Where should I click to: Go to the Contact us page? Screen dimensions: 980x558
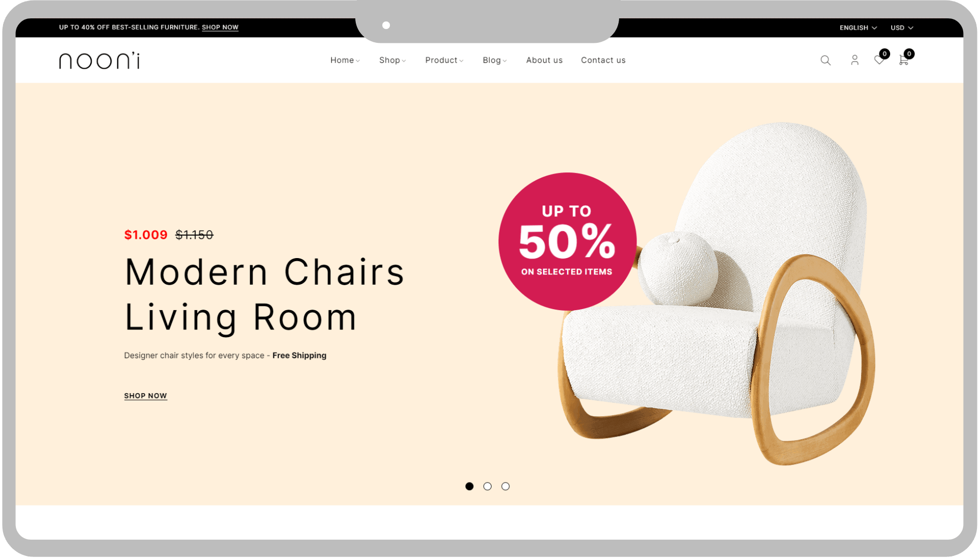pyautogui.click(x=603, y=60)
